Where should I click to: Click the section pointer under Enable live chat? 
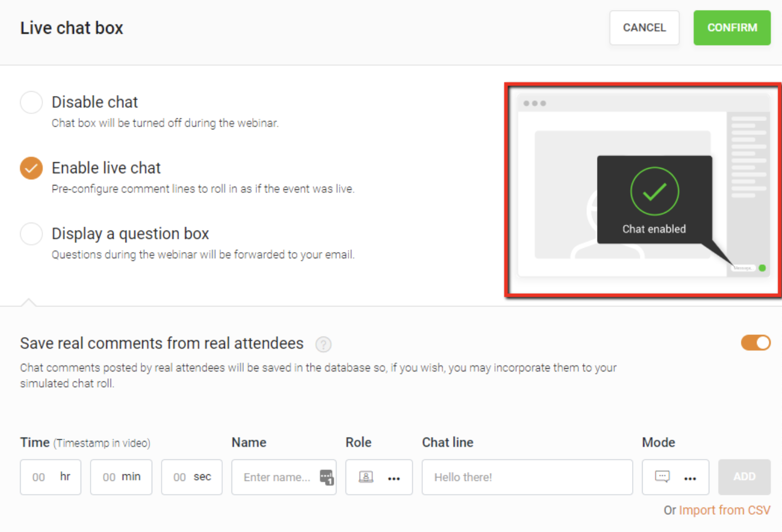click(x=29, y=303)
